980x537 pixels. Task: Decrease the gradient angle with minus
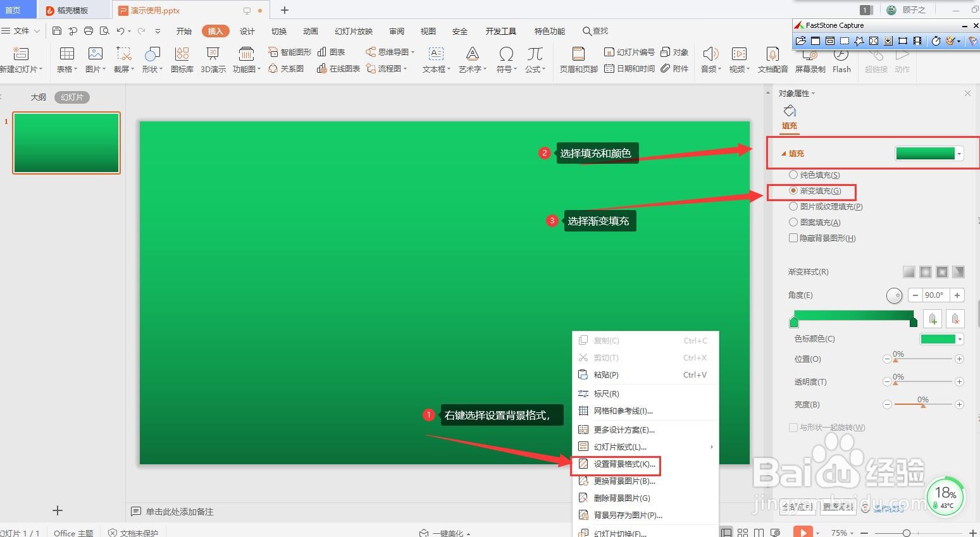click(915, 295)
